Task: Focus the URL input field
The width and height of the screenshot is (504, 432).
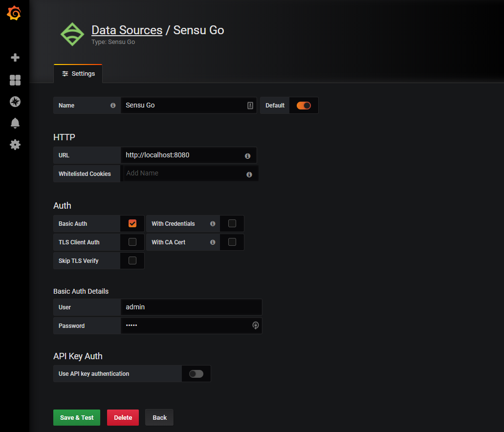Action: (x=189, y=155)
